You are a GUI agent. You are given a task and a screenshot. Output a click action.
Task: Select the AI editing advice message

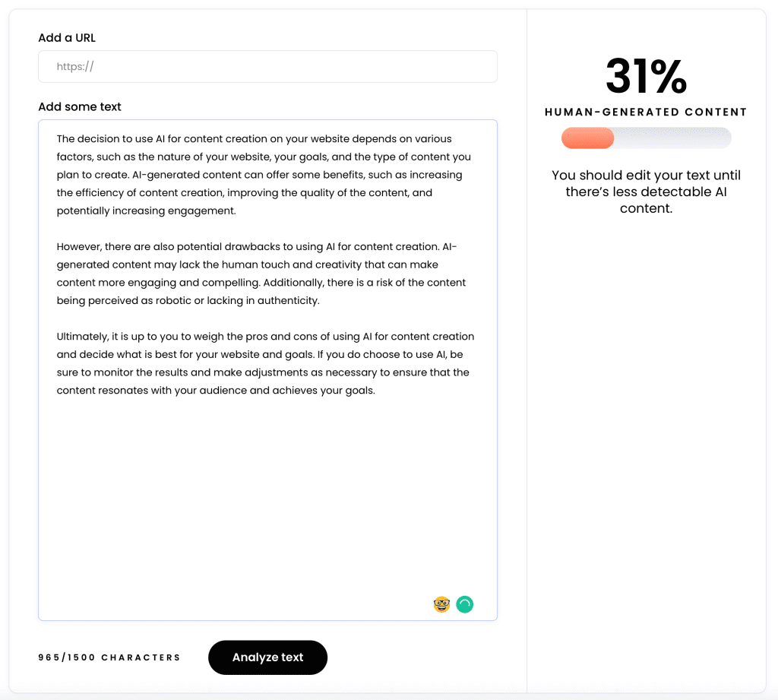point(646,192)
